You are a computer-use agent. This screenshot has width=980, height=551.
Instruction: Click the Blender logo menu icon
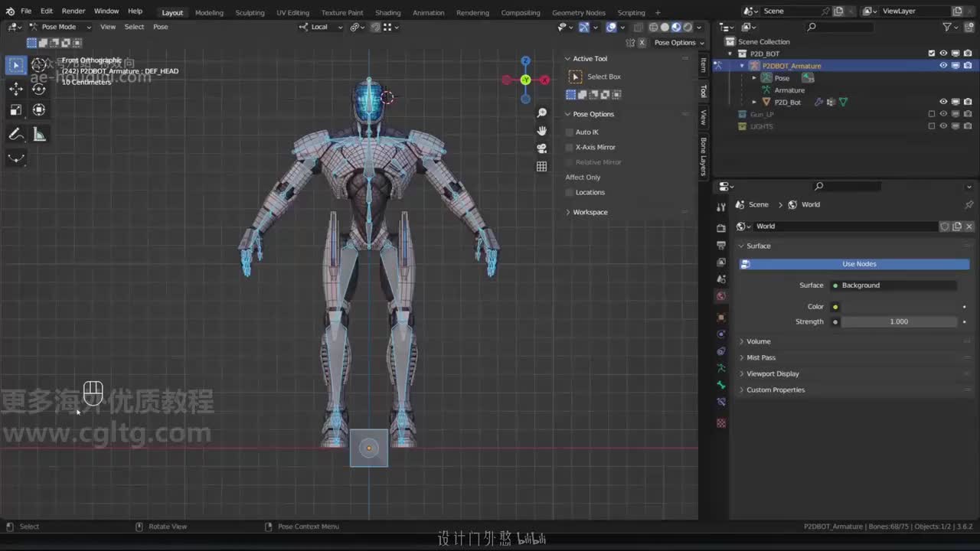[x=10, y=11]
